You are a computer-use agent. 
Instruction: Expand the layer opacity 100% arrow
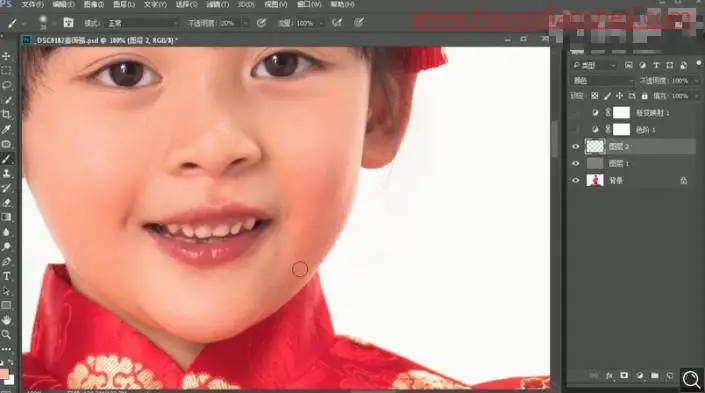click(x=697, y=80)
